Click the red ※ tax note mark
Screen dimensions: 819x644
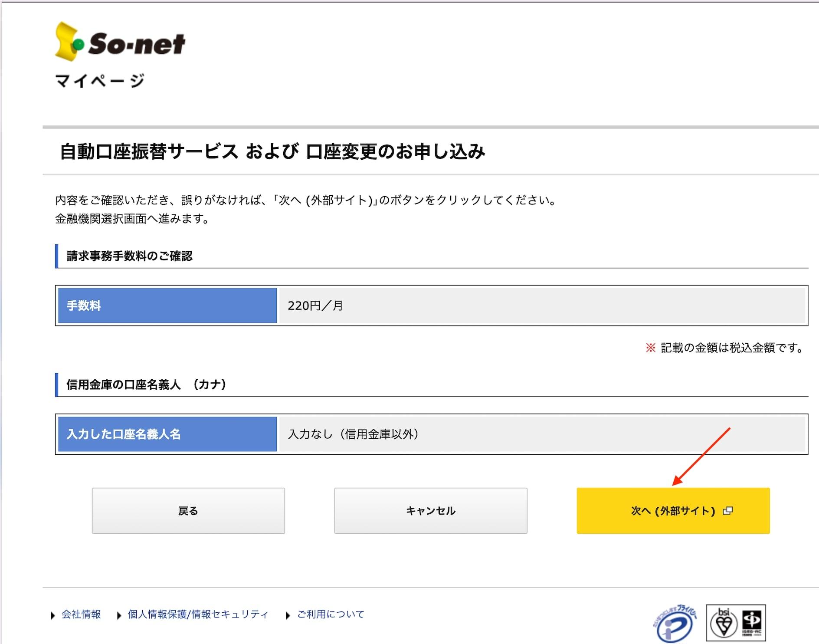(650, 348)
